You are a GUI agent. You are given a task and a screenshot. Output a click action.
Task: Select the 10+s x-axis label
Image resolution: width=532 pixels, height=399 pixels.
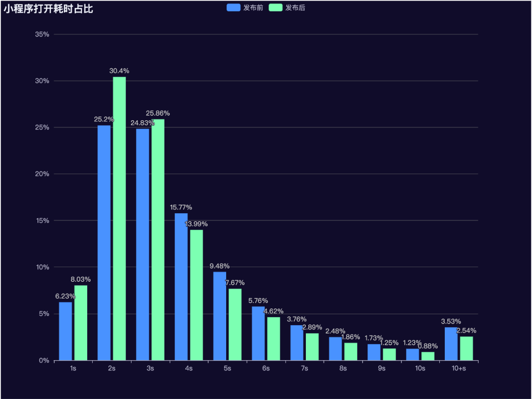459,368
